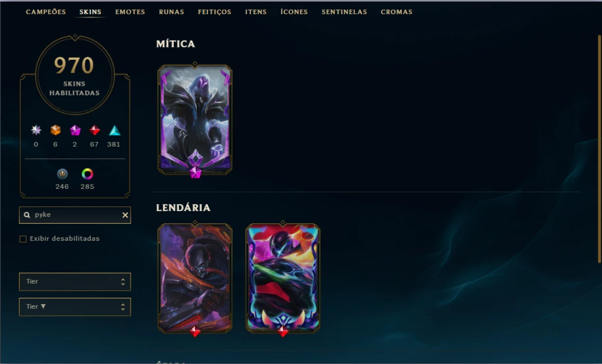Open the Sentinelas tab
The height and width of the screenshot is (364, 602).
pos(344,12)
